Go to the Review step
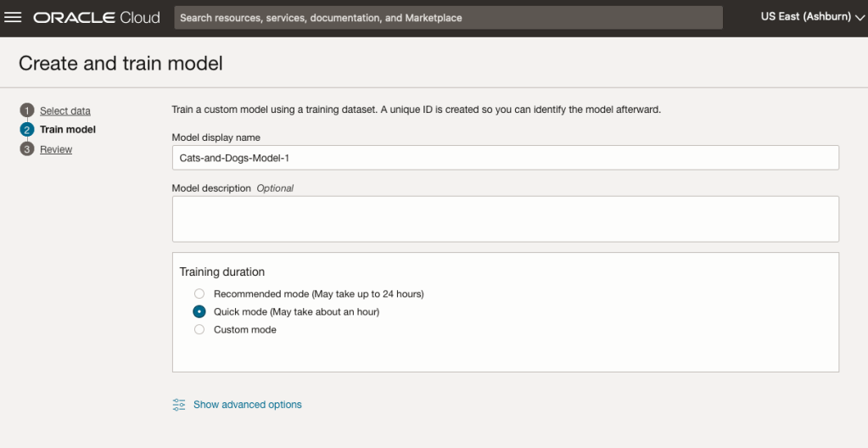This screenshot has width=868, height=448. [x=56, y=149]
